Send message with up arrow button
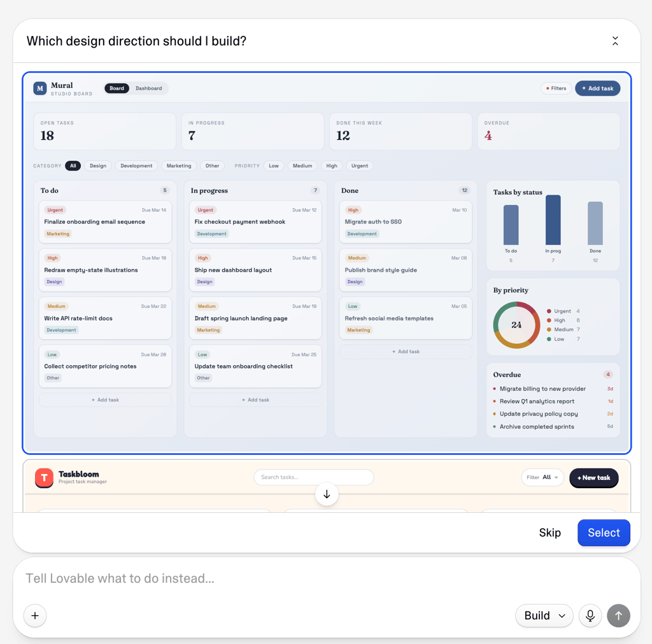Screen dimensions: 652x644 pos(618,616)
